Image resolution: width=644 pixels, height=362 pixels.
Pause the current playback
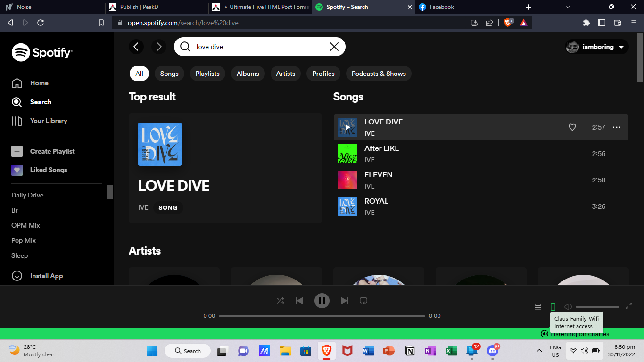click(322, 301)
